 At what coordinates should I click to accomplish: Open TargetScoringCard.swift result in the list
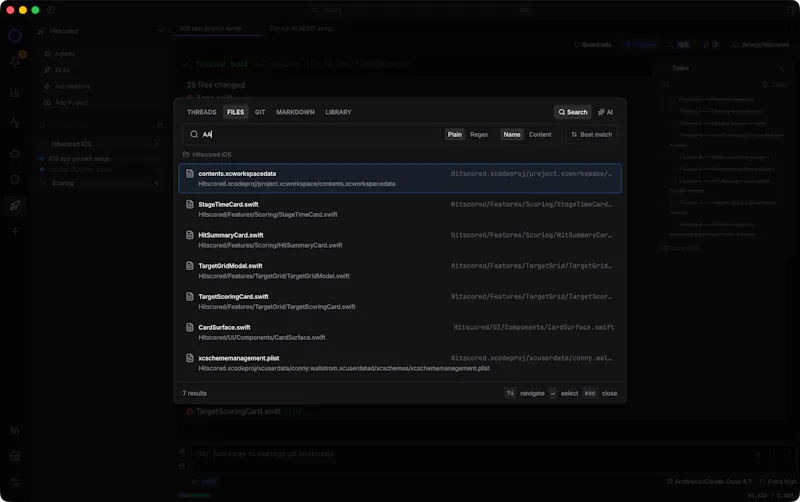[400, 302]
